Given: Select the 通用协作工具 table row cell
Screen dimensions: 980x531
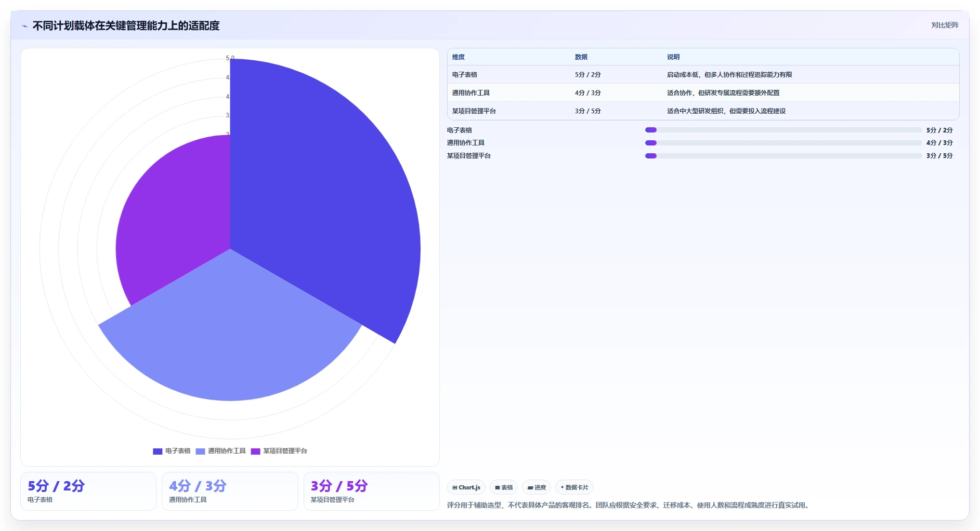Looking at the screenshot, I should coord(509,93).
